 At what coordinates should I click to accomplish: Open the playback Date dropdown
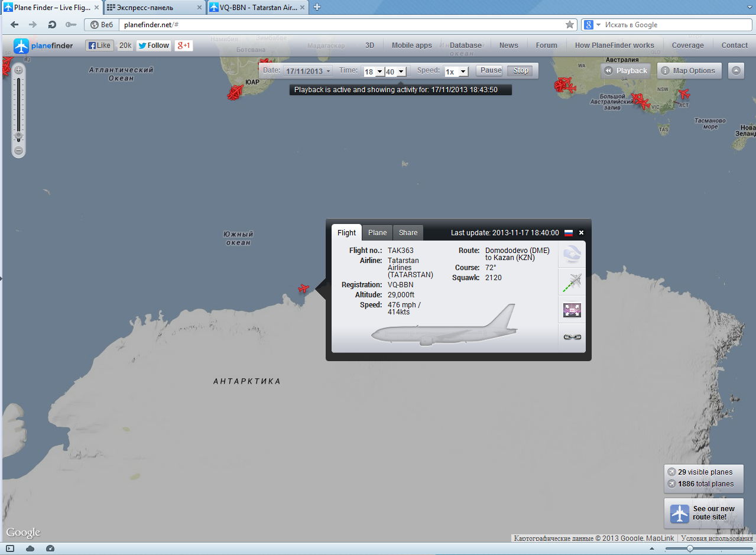pyautogui.click(x=308, y=72)
